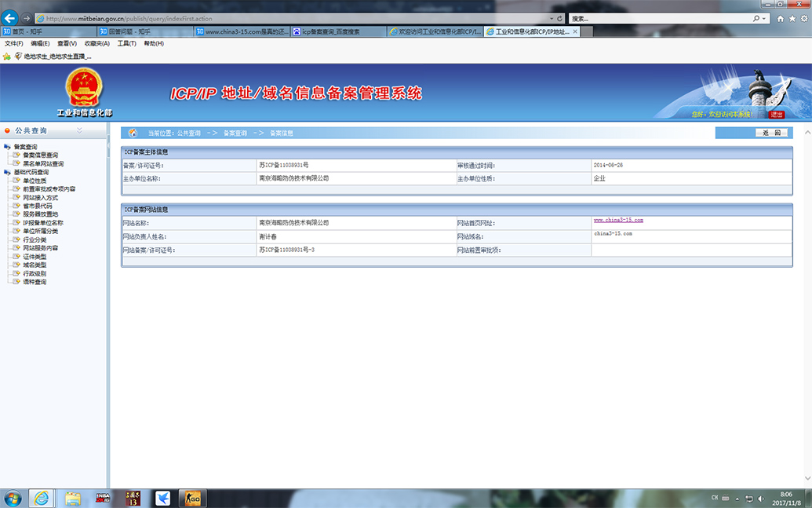
Task: Open the address bar URL dropdown arrow
Action: click(552, 19)
